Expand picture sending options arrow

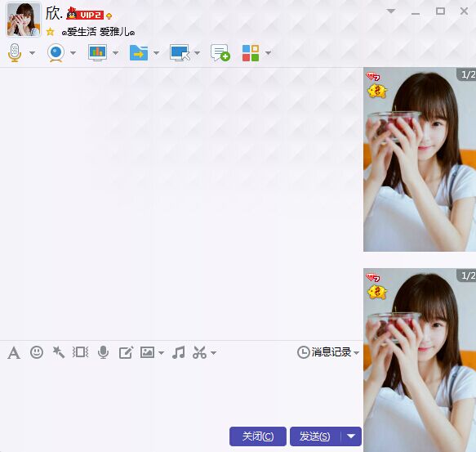161,353
